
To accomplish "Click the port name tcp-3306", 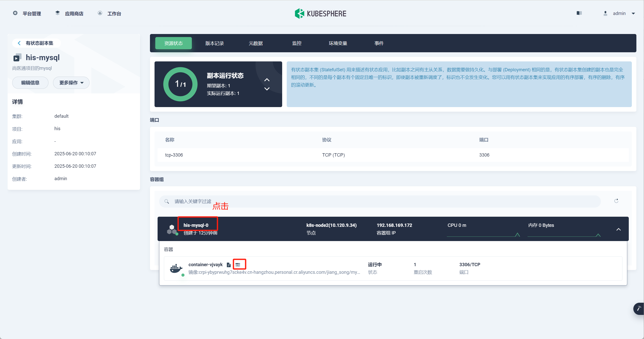I will click(174, 155).
